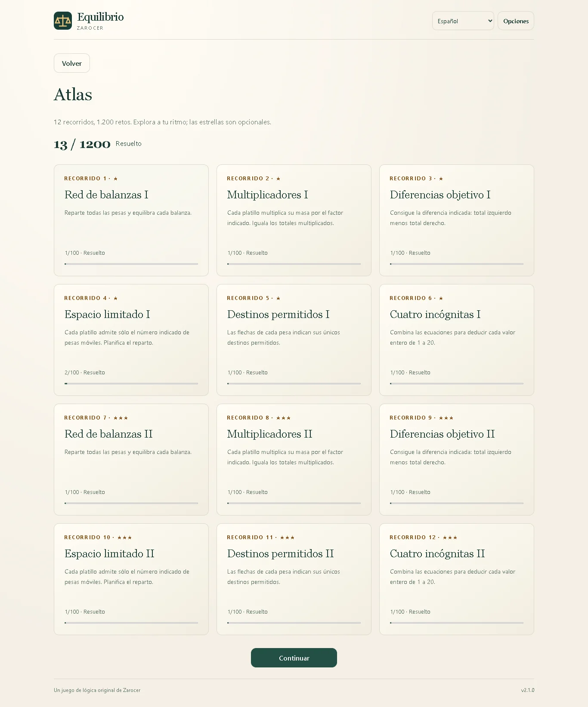588x707 pixels.
Task: Open the Destinos permitidos I card
Action: [x=294, y=340]
